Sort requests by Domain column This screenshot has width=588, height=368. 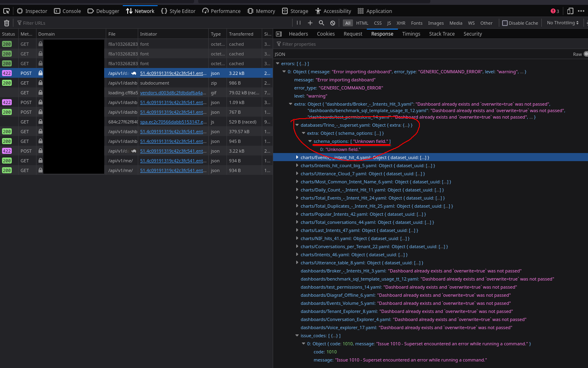71,34
